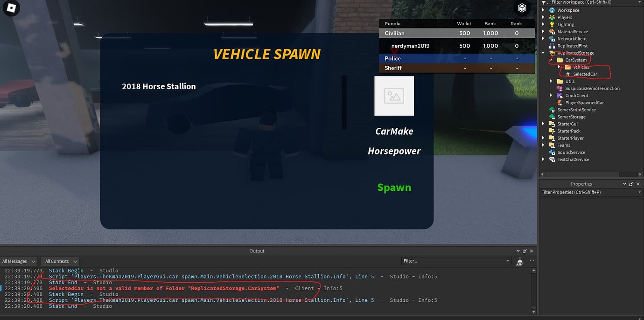Open the Output overflow menu with the ellipsis icon
Image resolution: width=644 pixels, height=320 pixels.
click(x=532, y=261)
